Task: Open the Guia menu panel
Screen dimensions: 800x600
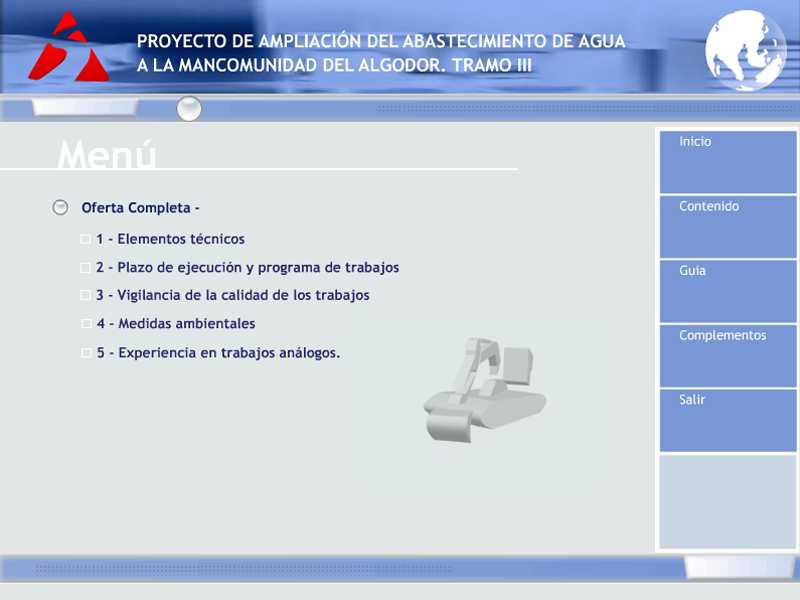Action: point(728,291)
